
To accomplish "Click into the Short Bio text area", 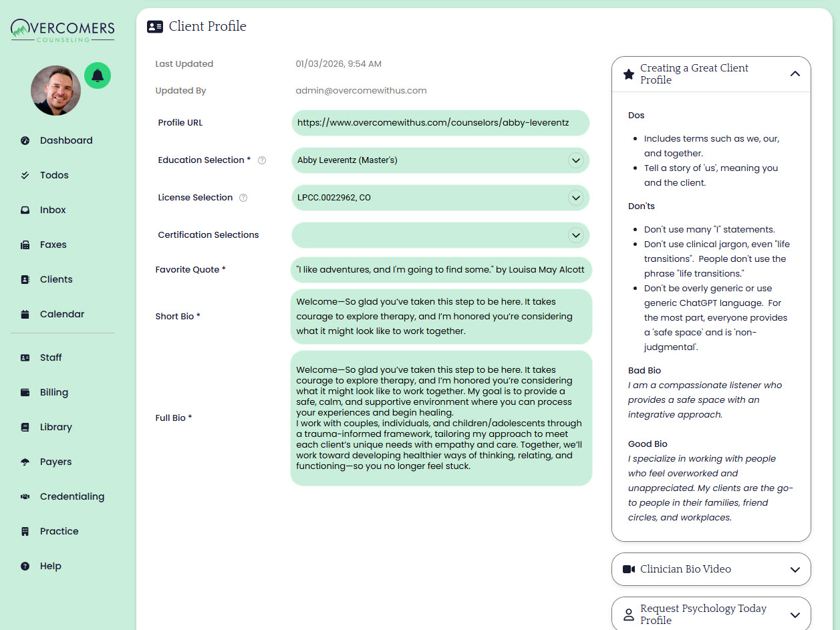I will point(441,317).
